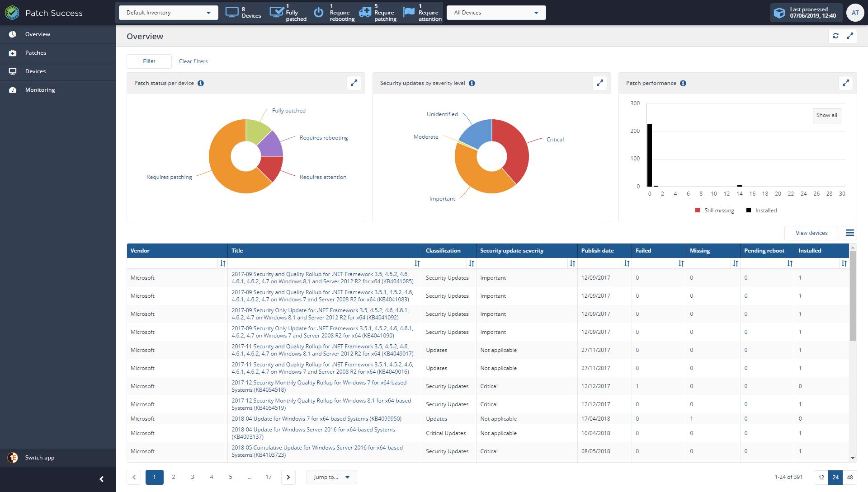Click the Vendor filter input field
The width and height of the screenshot is (868, 492).
[173, 263]
